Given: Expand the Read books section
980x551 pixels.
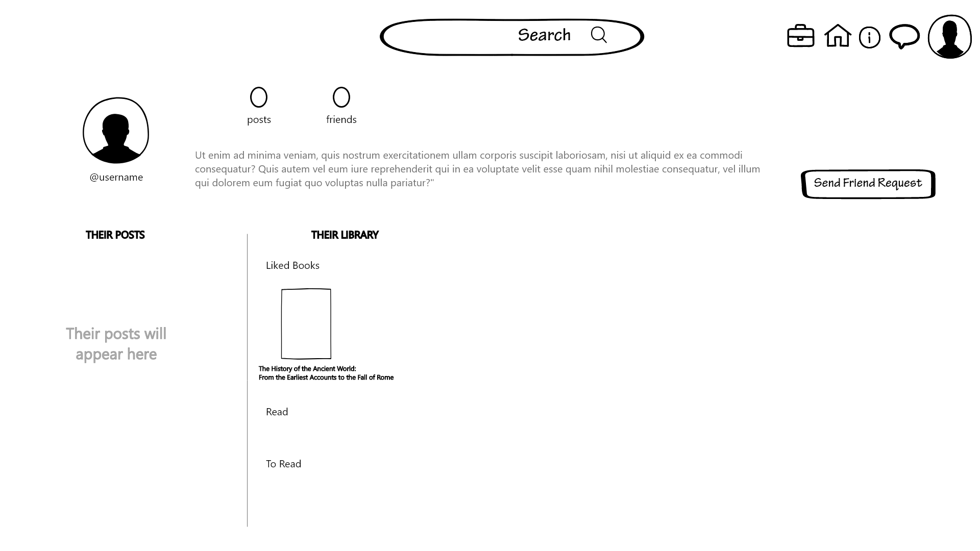Looking at the screenshot, I should click(x=277, y=411).
